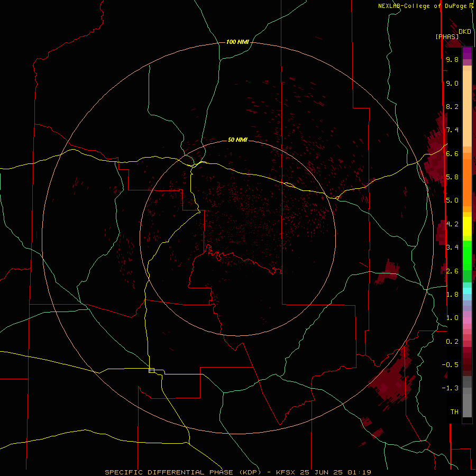Select the -1.3 scale value

450,388
